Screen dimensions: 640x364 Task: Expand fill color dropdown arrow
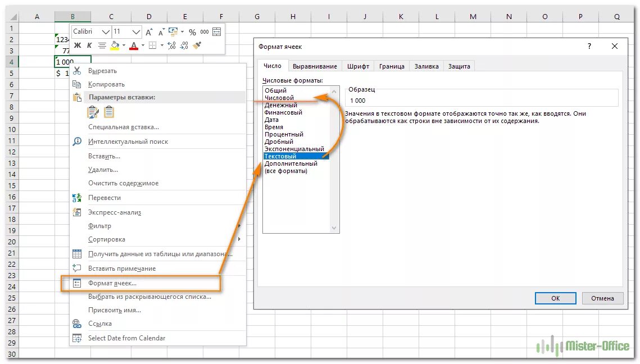click(124, 46)
